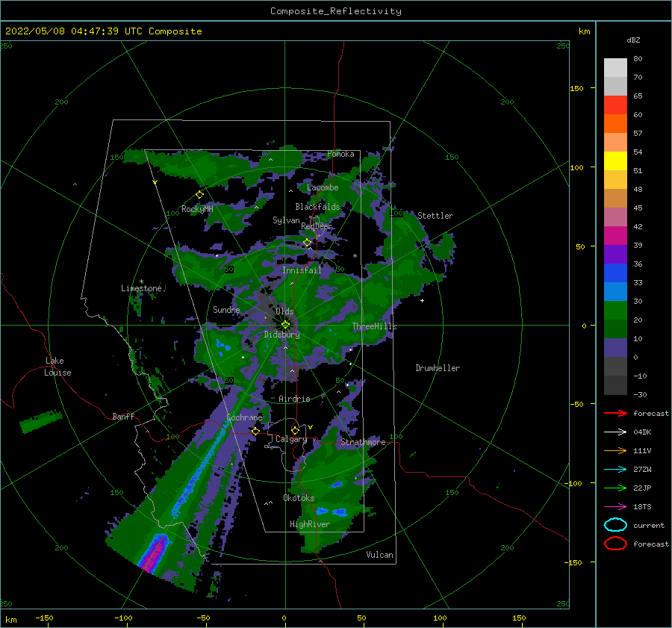Click the magenta 39-42 dBZ color swatch
The image size is (672, 628).
(615, 235)
